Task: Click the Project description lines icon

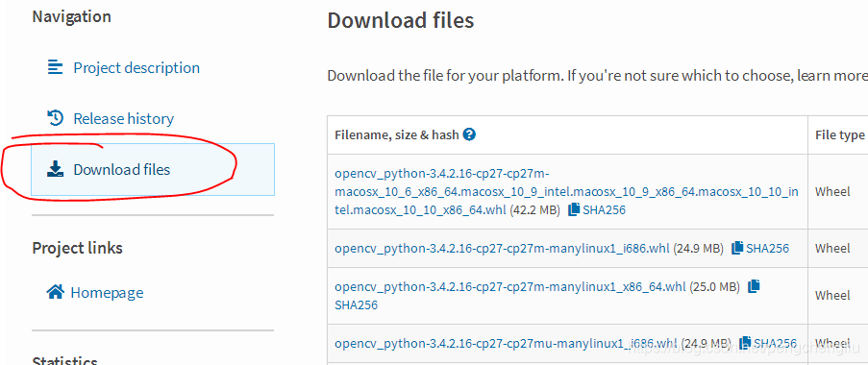Action: 56,67
